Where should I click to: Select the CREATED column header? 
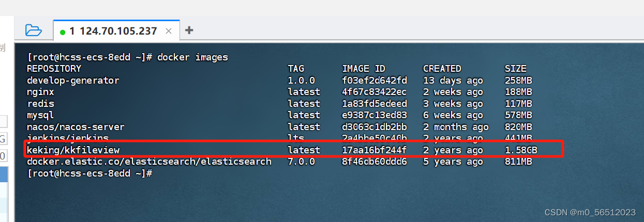point(442,69)
